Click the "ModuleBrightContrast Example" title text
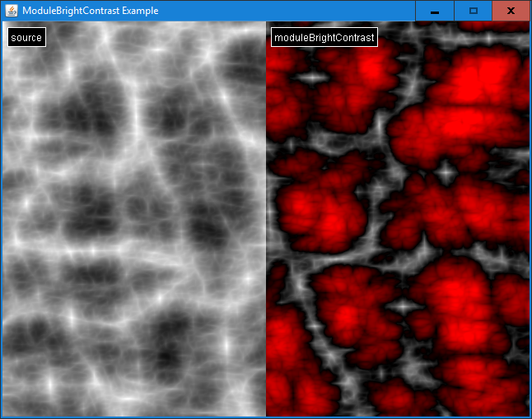 coord(91,11)
